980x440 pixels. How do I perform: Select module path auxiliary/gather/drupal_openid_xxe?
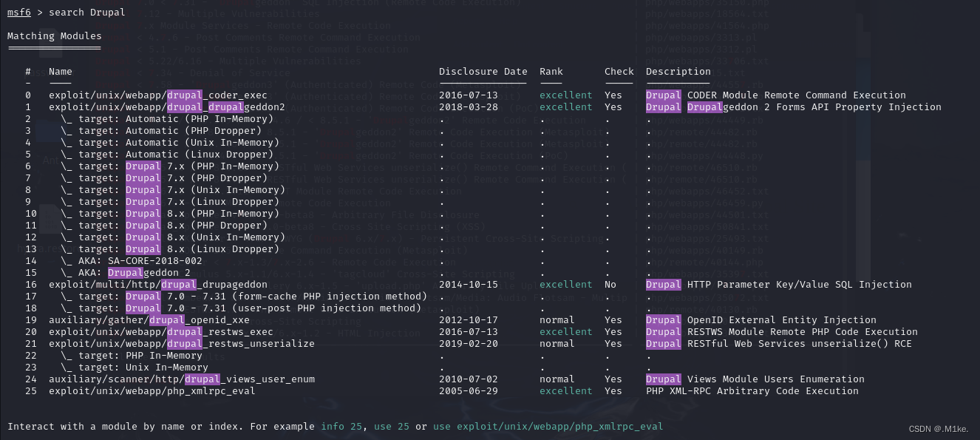click(149, 320)
